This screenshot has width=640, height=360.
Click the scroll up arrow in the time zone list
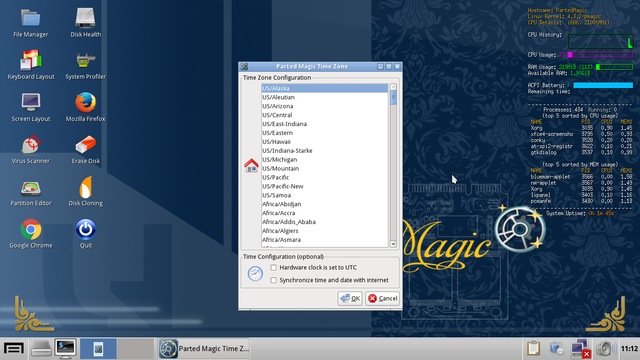click(393, 87)
